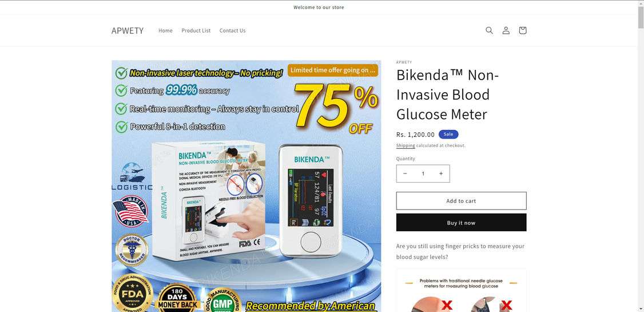The image size is (644, 312).
Task: Open the Product List menu item
Action: pyautogui.click(x=196, y=30)
